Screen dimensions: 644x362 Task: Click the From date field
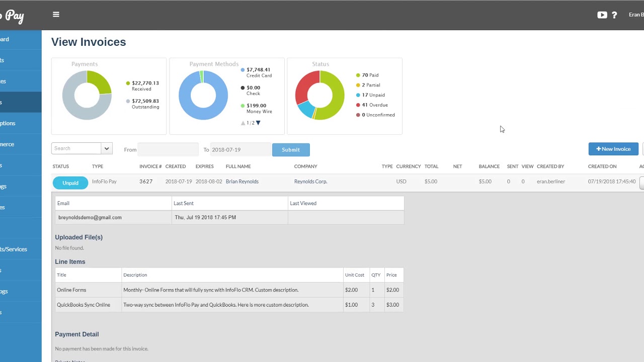[168, 149]
